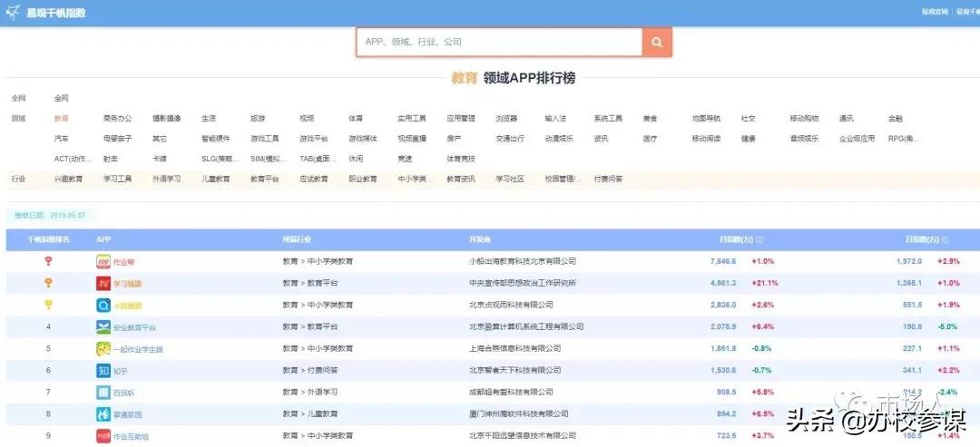The width and height of the screenshot is (980, 447).
Task: Open the 作业帮 app icon
Action: click(x=103, y=262)
